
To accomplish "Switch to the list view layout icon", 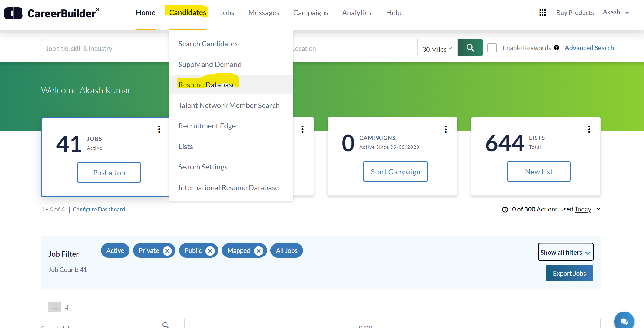I will click(55, 307).
